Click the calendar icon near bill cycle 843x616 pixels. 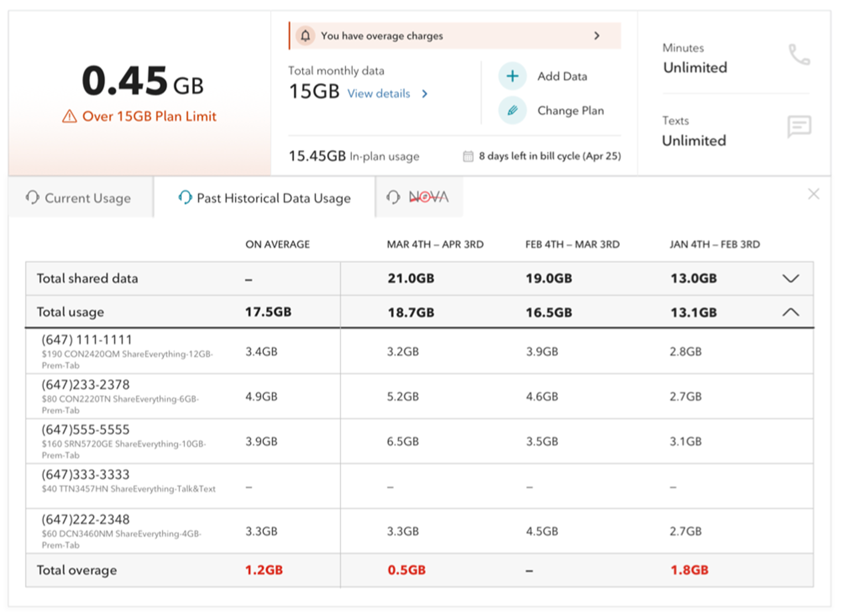pos(468,157)
